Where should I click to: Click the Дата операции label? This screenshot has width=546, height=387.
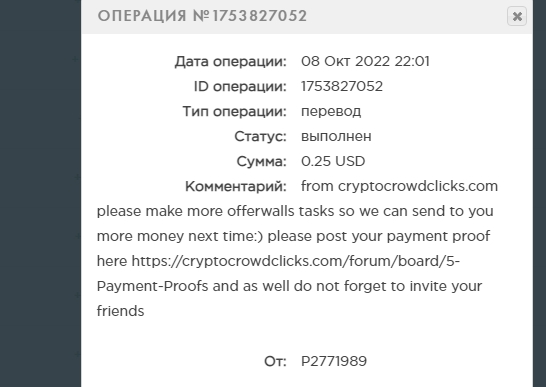[231, 62]
